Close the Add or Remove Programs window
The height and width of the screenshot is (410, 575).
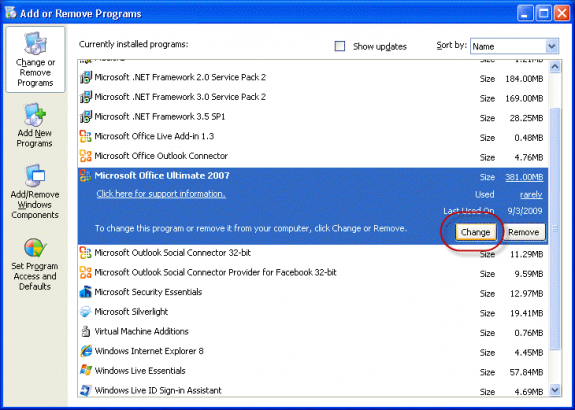pyautogui.click(x=562, y=13)
